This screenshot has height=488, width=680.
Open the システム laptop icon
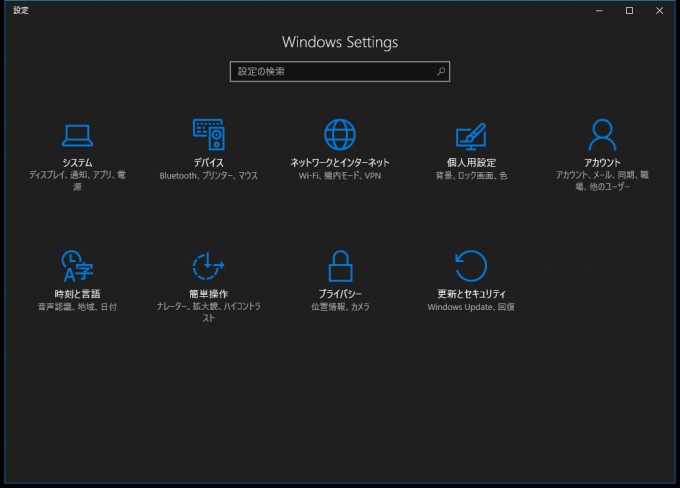(x=77, y=136)
